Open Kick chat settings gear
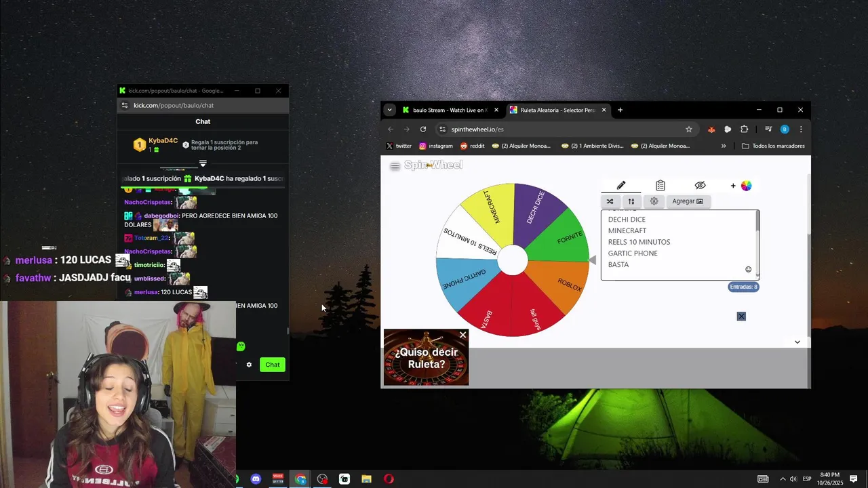 pyautogui.click(x=249, y=365)
